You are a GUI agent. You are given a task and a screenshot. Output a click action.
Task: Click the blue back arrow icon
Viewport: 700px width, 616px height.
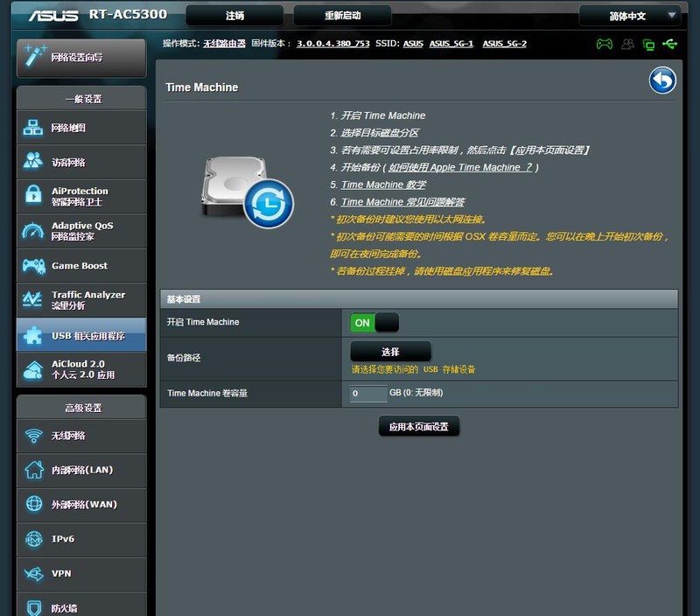(x=662, y=80)
